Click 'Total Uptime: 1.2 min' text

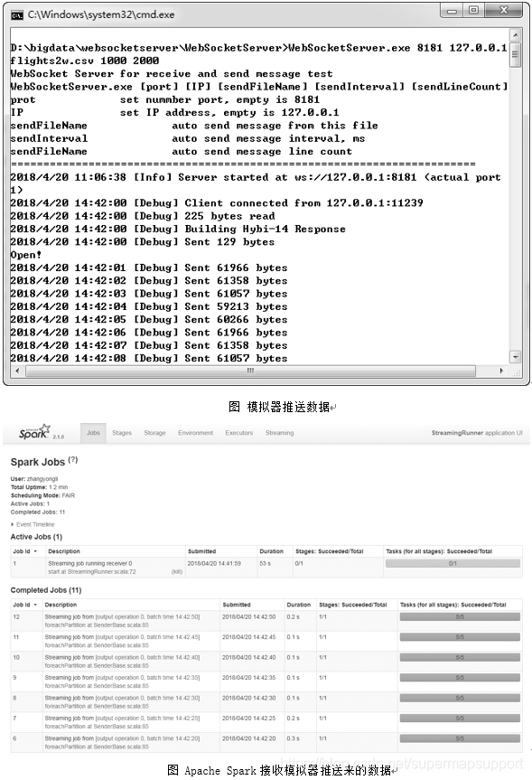click(39, 487)
